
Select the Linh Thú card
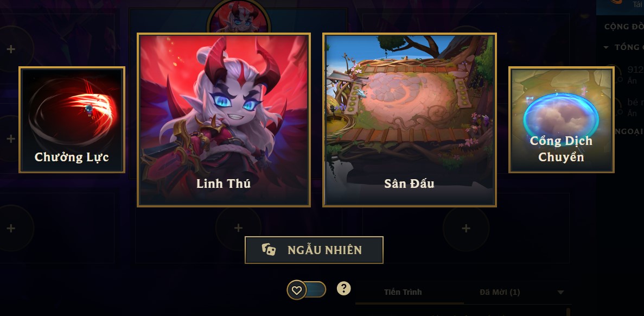tap(224, 119)
